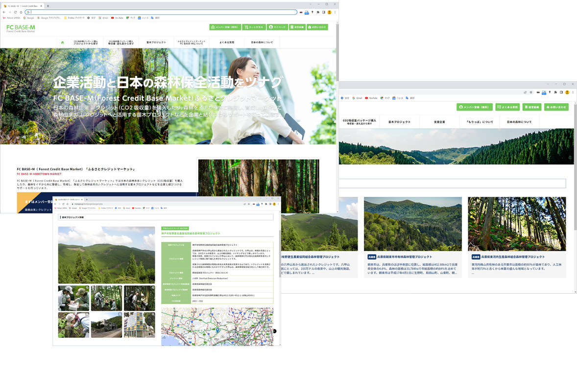Click the FC BASE-M logo
This screenshot has height=392, width=577.
point(21,28)
